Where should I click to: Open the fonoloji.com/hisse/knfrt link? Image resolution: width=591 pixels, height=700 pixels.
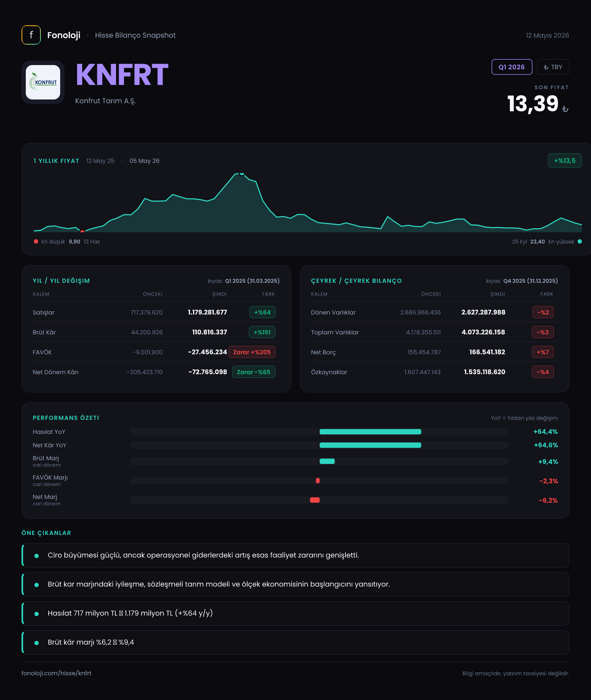56,673
